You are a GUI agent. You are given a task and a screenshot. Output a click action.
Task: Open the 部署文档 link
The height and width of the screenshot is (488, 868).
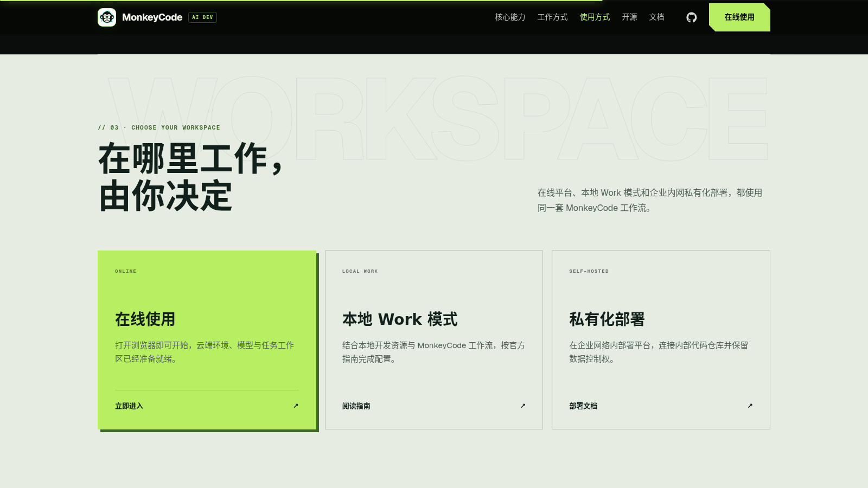pos(583,406)
